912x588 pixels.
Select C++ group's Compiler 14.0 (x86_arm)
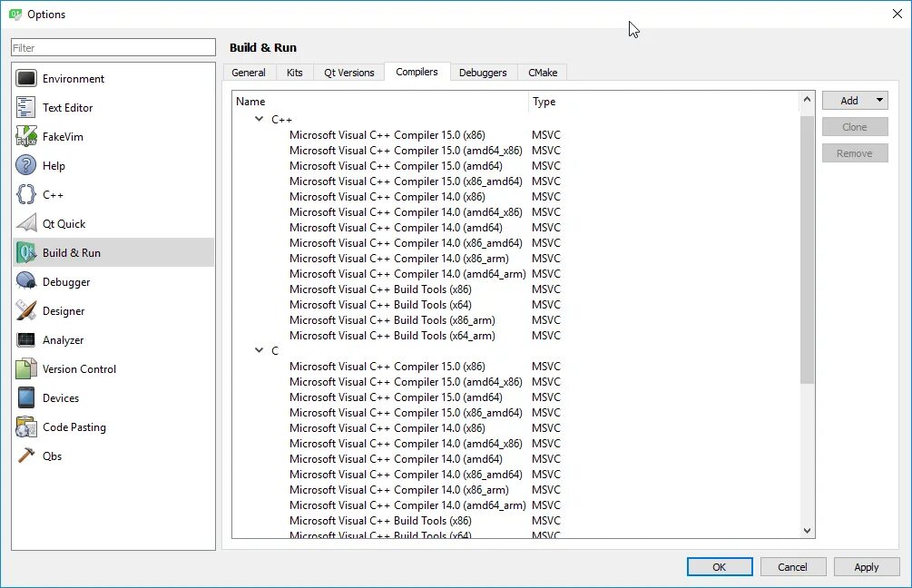[399, 259]
